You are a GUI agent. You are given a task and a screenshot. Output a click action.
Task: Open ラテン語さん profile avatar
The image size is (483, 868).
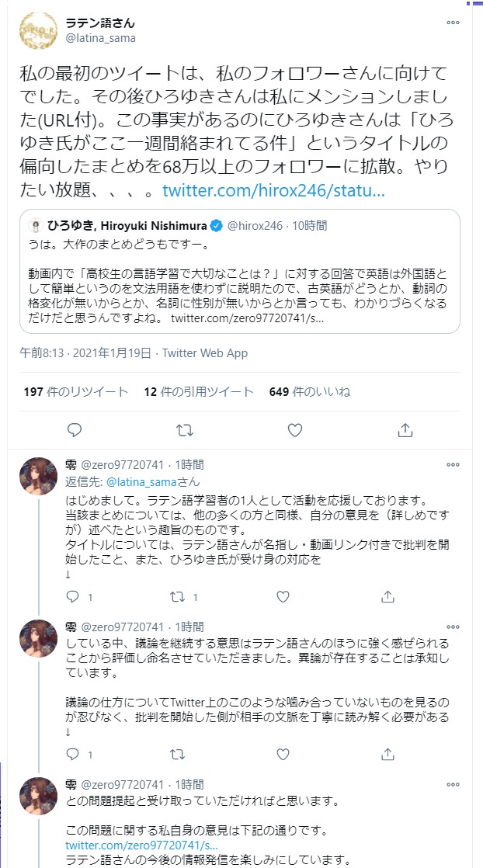click(39, 30)
